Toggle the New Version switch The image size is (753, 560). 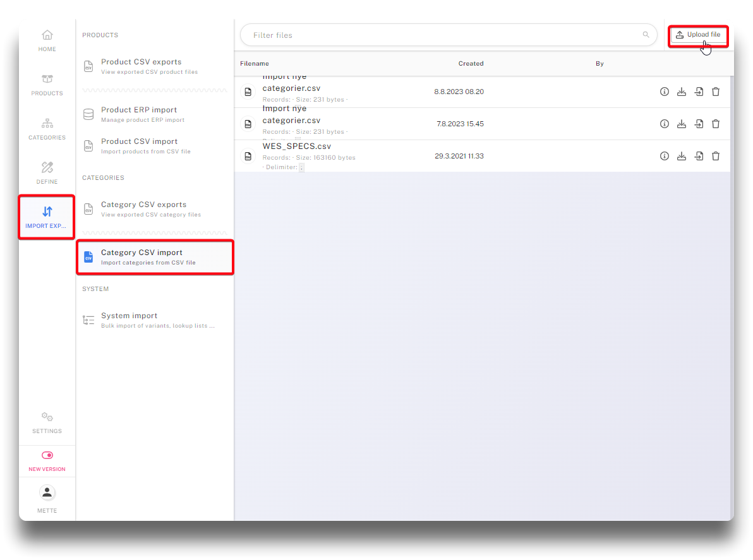(x=47, y=455)
